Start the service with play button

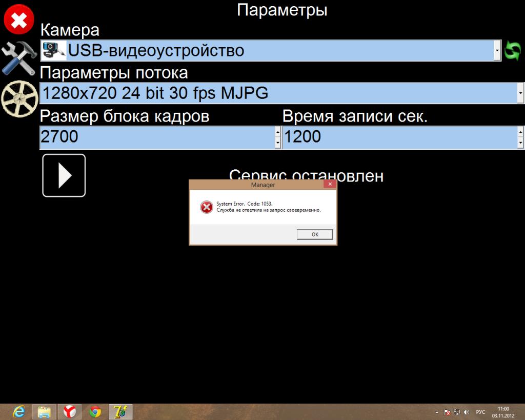(x=64, y=175)
